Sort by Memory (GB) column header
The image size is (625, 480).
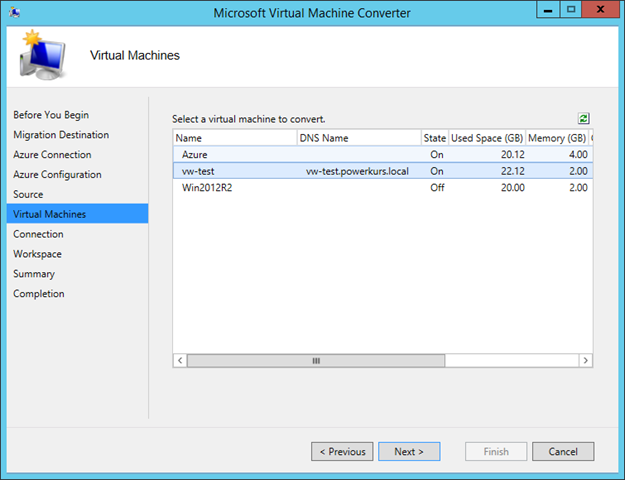pyautogui.click(x=557, y=138)
